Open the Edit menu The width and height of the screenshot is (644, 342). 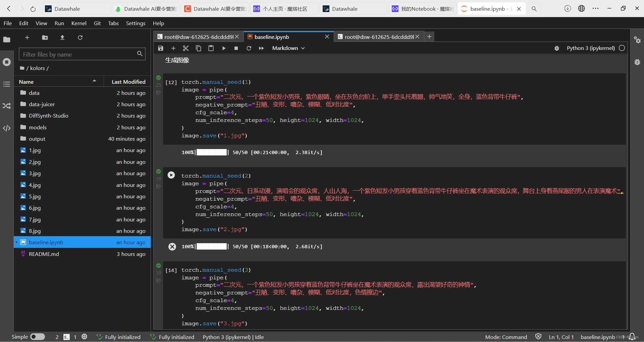(24, 23)
